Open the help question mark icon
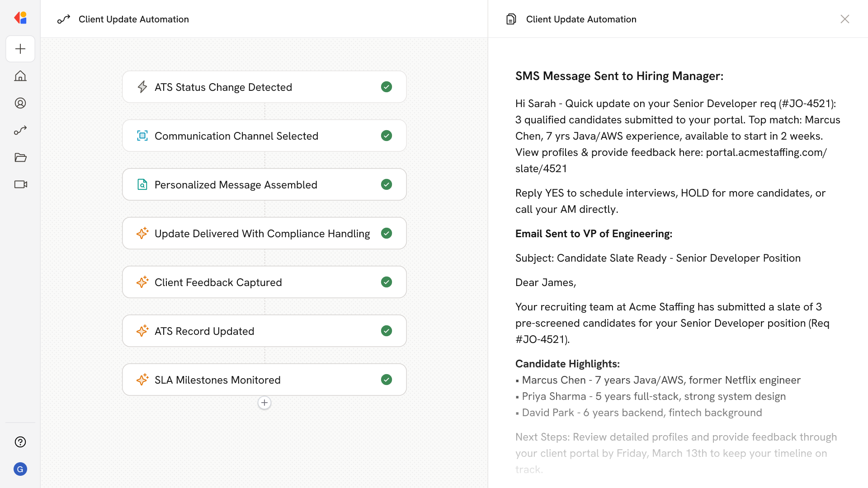 click(20, 442)
